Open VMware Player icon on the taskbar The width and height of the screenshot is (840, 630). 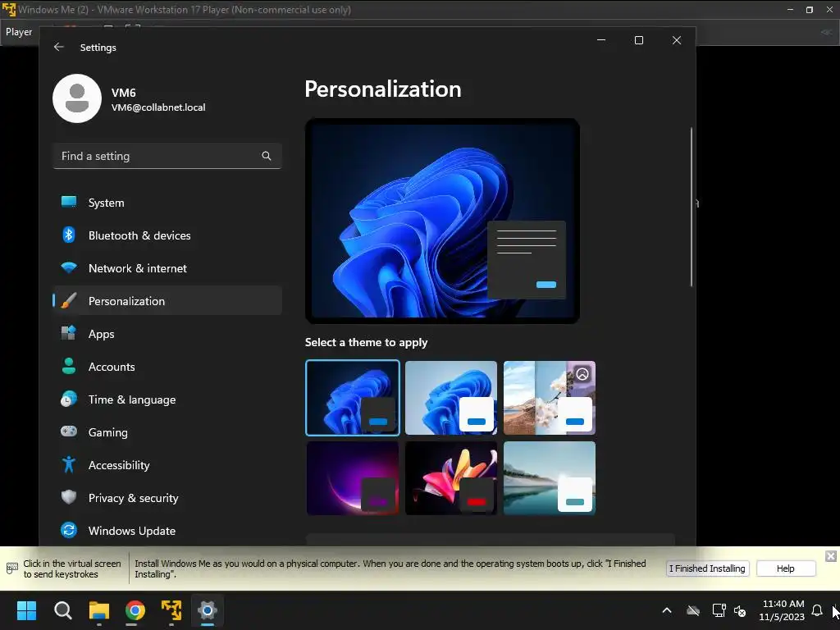click(171, 610)
